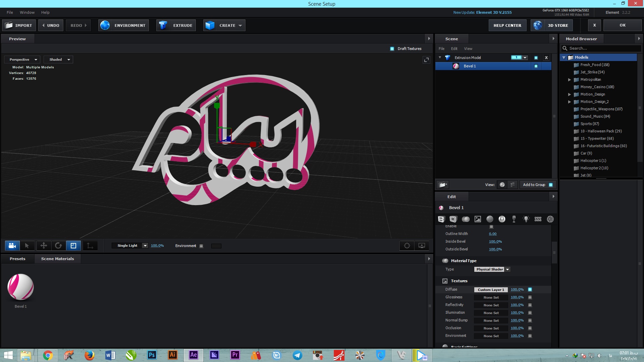Viewport: 644px width, 362px height.
Task: Expand the Motion_Design_2 folder
Action: tap(570, 102)
